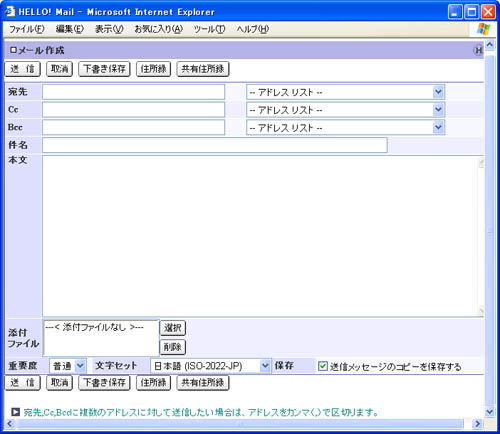The height and width of the screenshot is (434, 500).
Task: Click the bottom 取消 cancel button
Action: [60, 383]
